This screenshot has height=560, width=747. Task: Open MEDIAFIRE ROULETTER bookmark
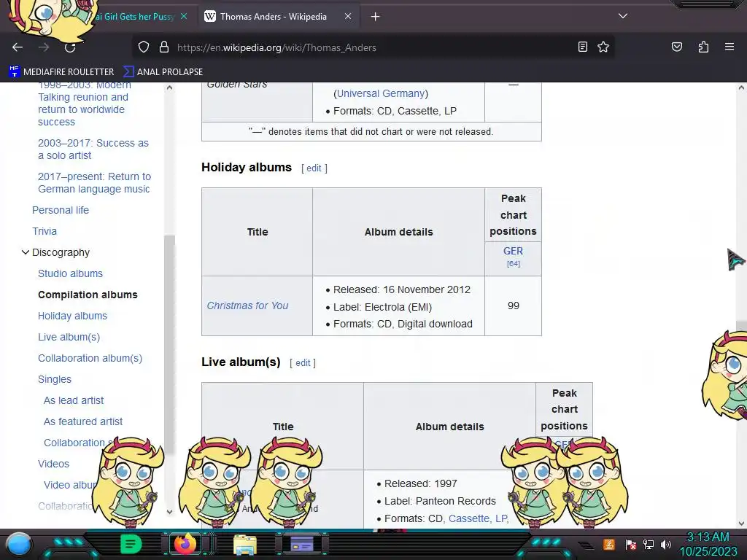[x=61, y=72]
